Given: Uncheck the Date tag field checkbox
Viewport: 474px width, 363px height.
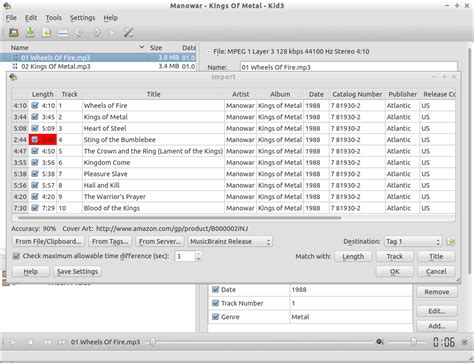Looking at the screenshot, I should [x=215, y=289].
